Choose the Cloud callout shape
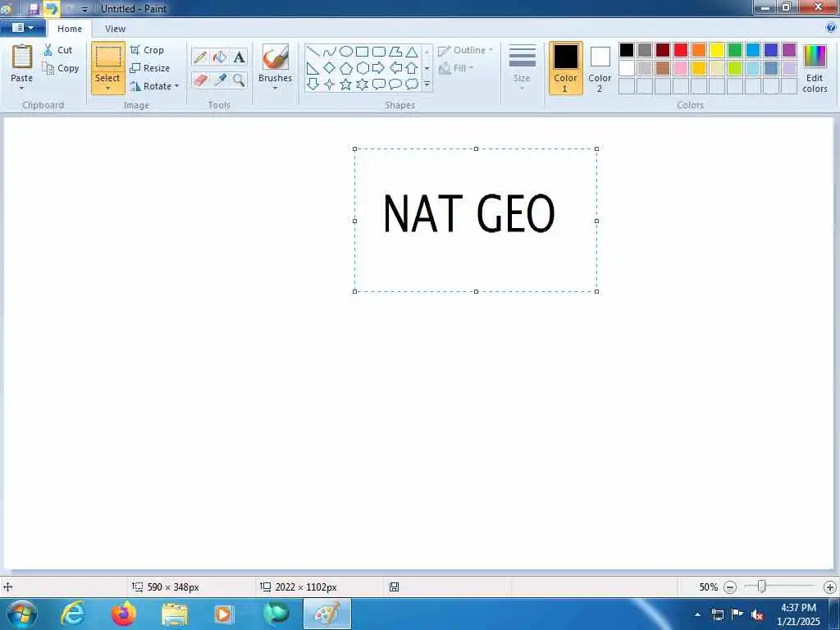 click(x=412, y=84)
